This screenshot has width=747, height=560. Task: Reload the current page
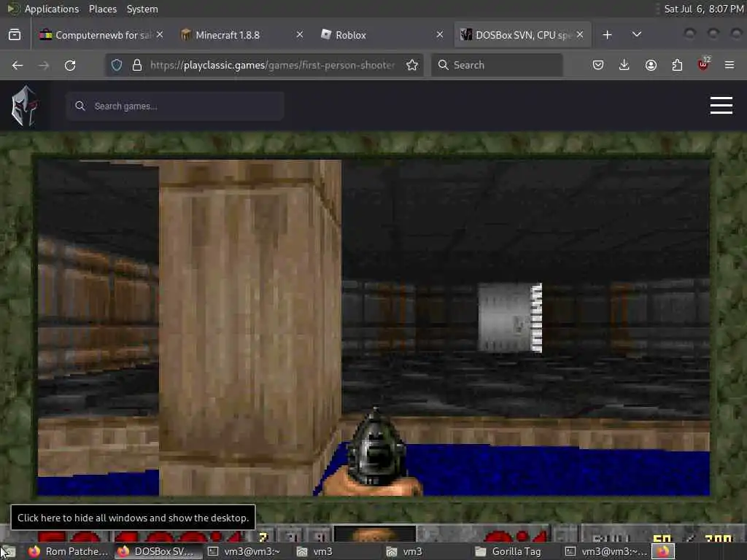(x=70, y=65)
